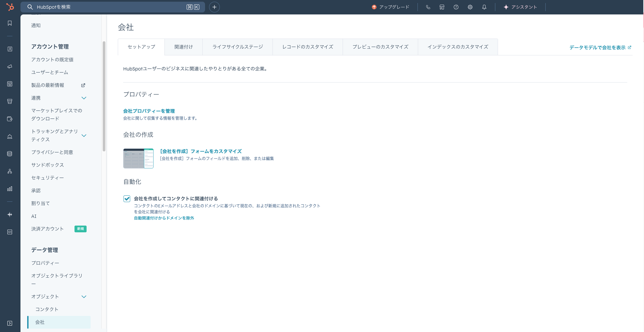Click the 会社を作成 form thumbnail image
Viewport: 644px width, 332px height.
tap(138, 158)
